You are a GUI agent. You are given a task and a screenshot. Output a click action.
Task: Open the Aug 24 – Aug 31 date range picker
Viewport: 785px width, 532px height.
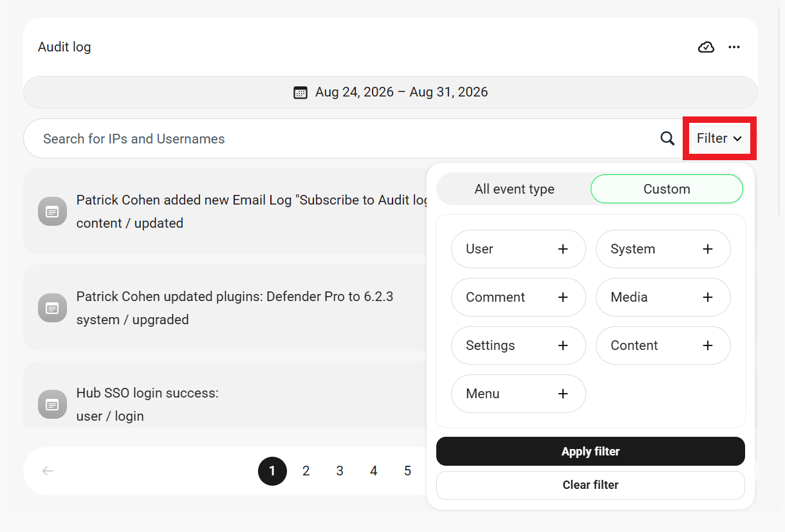pos(391,92)
